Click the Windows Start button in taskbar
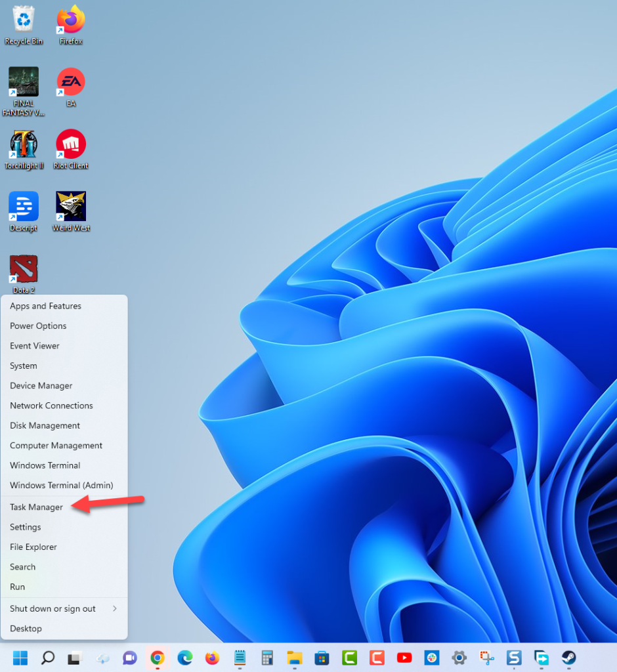 coord(20,658)
